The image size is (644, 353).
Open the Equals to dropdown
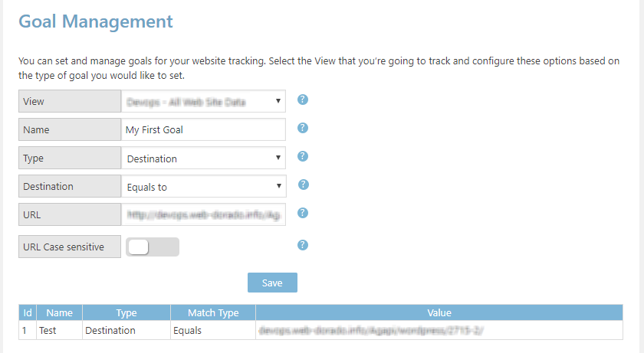(x=204, y=187)
